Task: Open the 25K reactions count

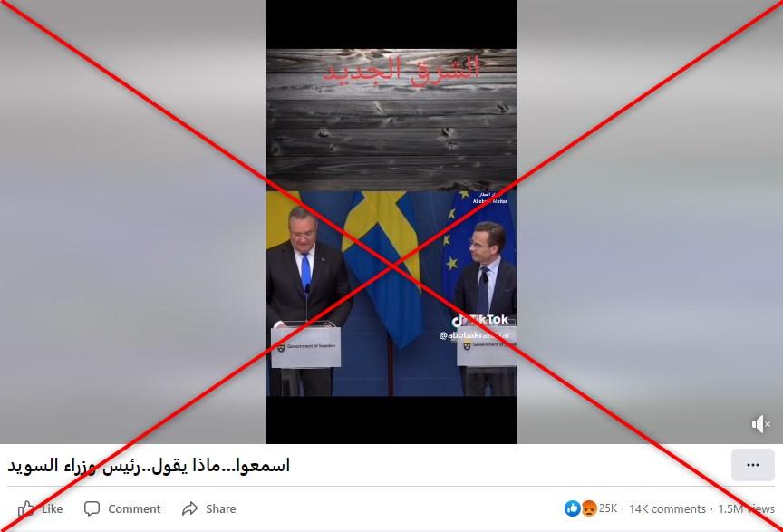Action: 608,508
